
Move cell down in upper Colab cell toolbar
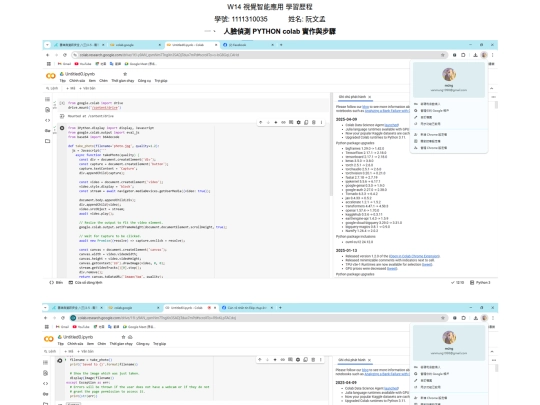(268, 122)
